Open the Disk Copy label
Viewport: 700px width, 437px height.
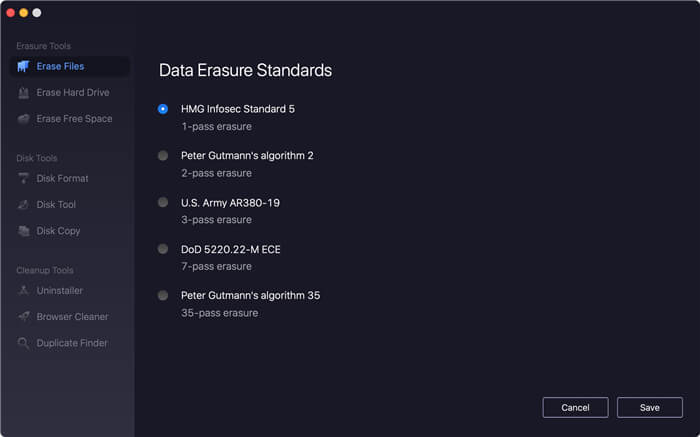tap(58, 231)
